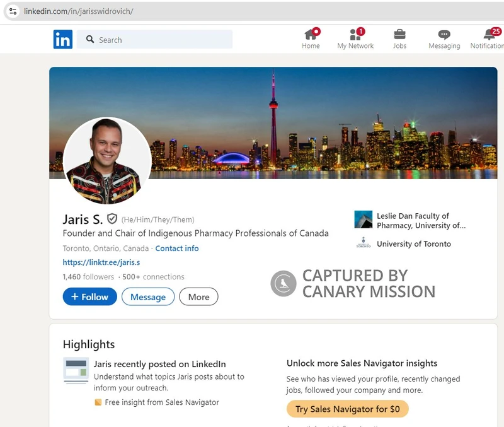Viewport: 504px width, 427px height.
Task: Click Try Sales Navigator for $0 button
Action: pos(348,409)
